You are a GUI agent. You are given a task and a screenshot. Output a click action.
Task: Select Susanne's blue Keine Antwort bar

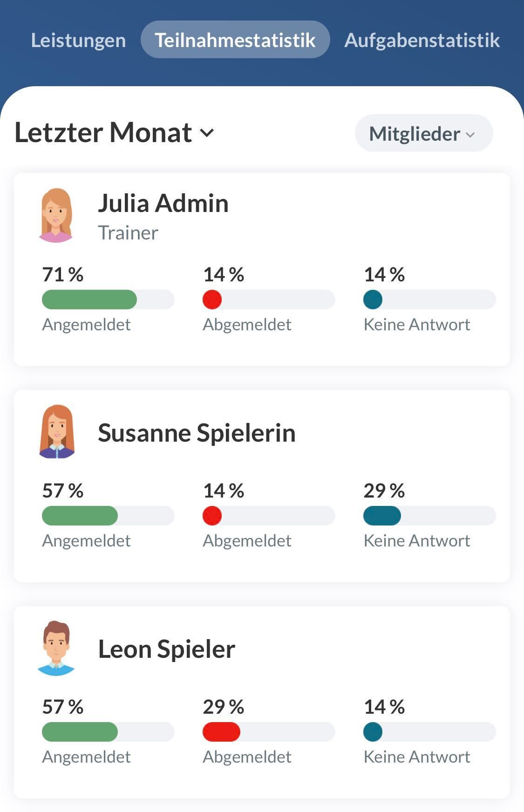[x=382, y=516]
